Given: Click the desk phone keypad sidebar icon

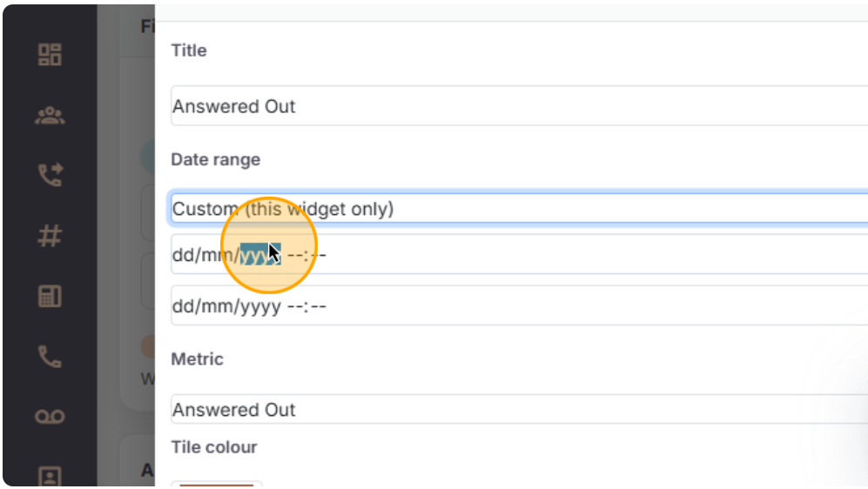Looking at the screenshot, I should pos(50,296).
